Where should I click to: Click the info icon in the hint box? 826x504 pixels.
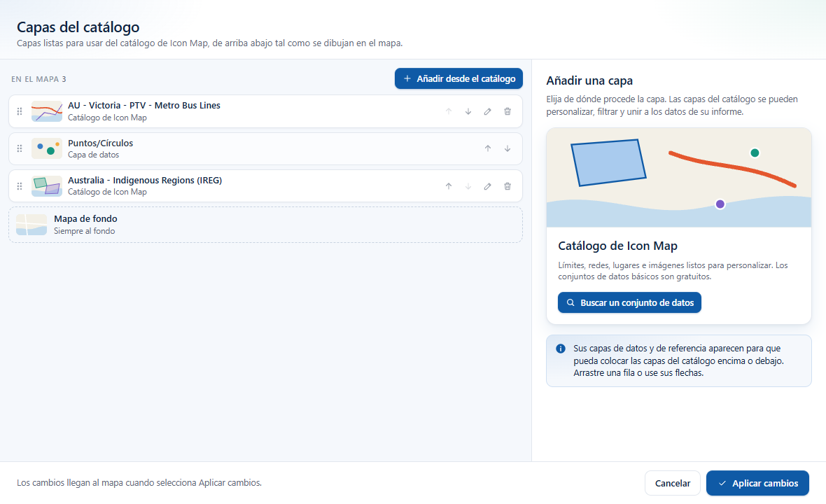(561, 349)
